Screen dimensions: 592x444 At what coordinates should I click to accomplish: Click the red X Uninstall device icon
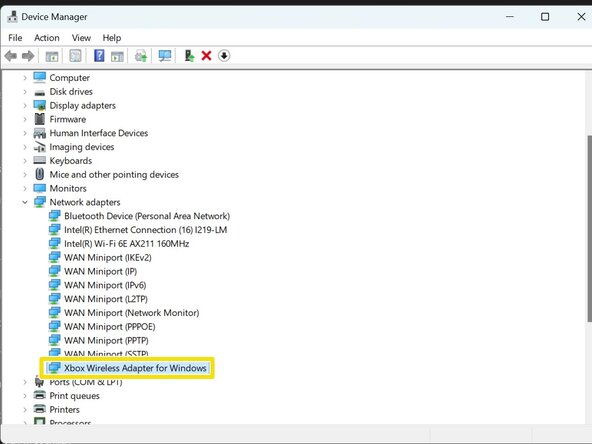(x=207, y=56)
